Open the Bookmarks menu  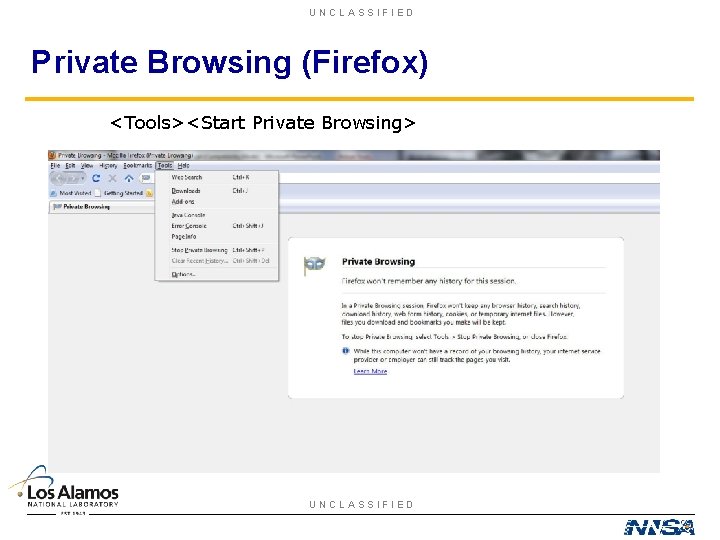[137, 166]
